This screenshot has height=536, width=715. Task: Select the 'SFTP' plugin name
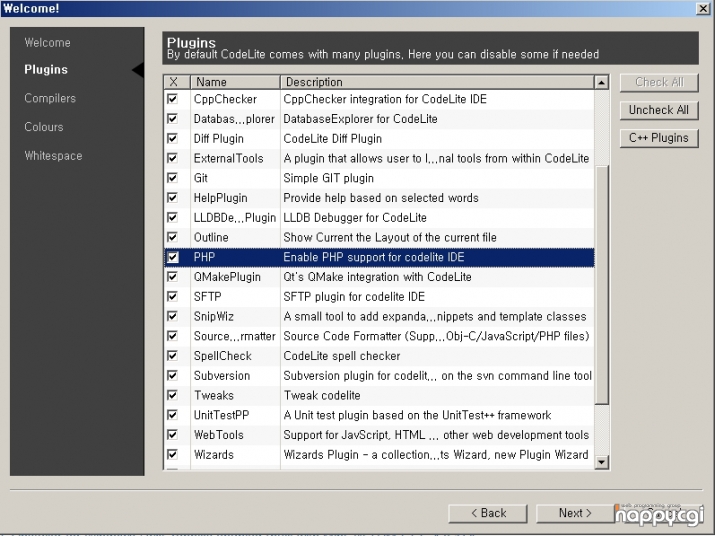207,297
